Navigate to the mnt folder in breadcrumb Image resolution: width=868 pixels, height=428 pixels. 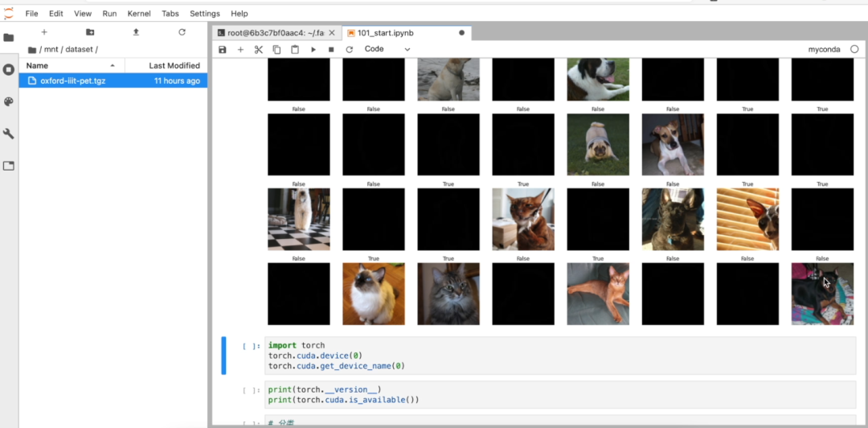[x=51, y=50]
